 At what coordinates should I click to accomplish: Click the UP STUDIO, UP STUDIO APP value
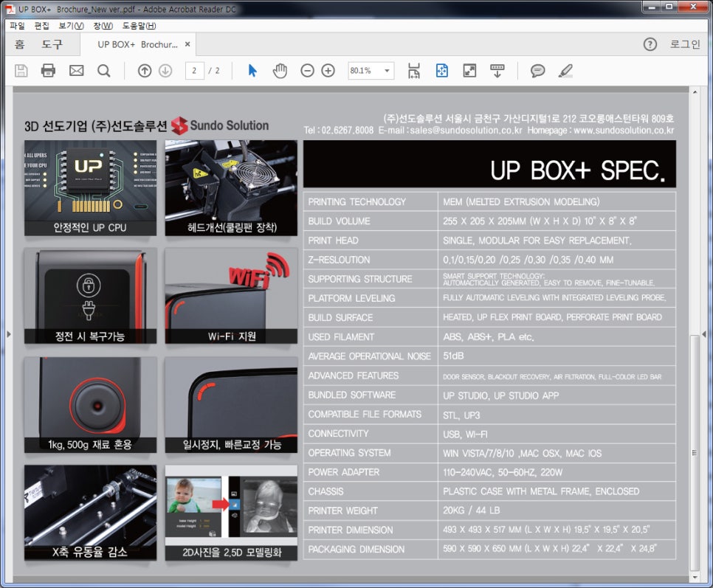501,395
